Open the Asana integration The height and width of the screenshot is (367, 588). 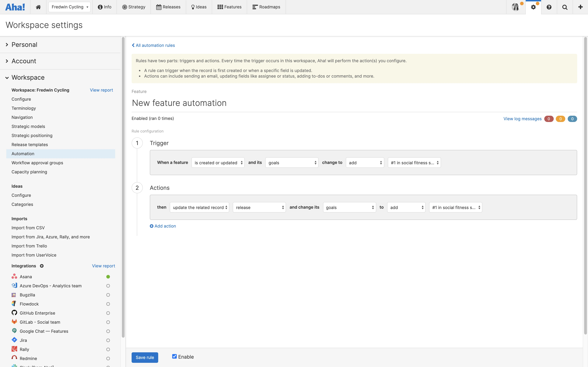[x=26, y=277]
